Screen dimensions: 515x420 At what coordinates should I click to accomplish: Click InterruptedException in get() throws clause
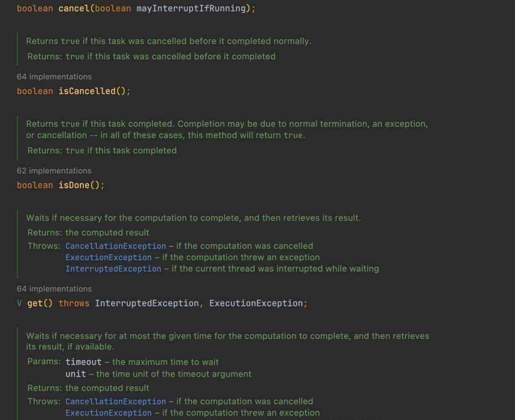tap(146, 303)
